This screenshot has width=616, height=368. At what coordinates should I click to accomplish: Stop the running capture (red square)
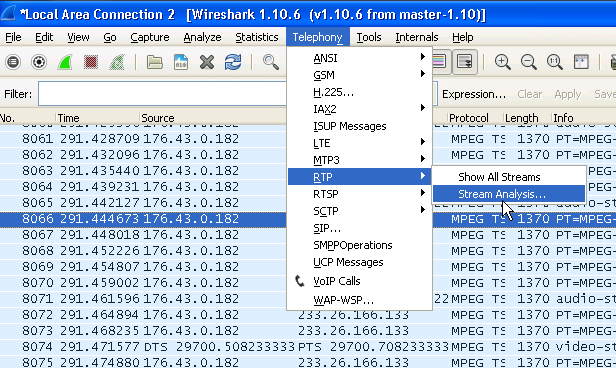[x=91, y=62]
